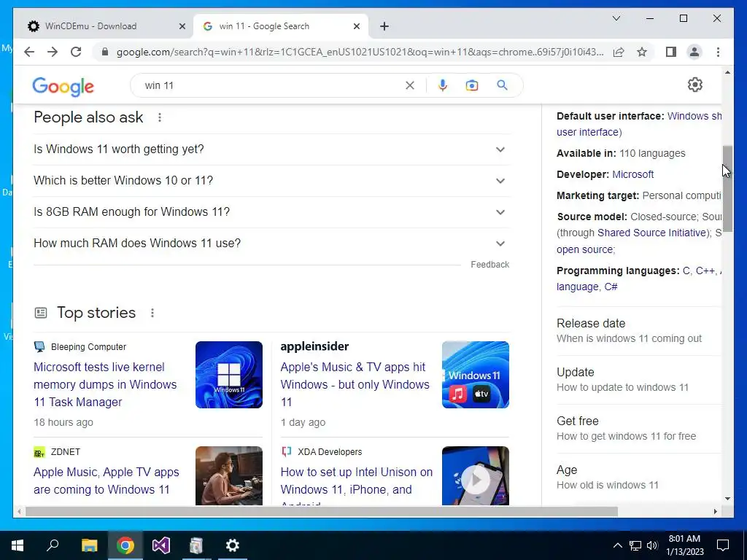
Task: Close the win 11 - Google Search tab
Action: point(356,26)
